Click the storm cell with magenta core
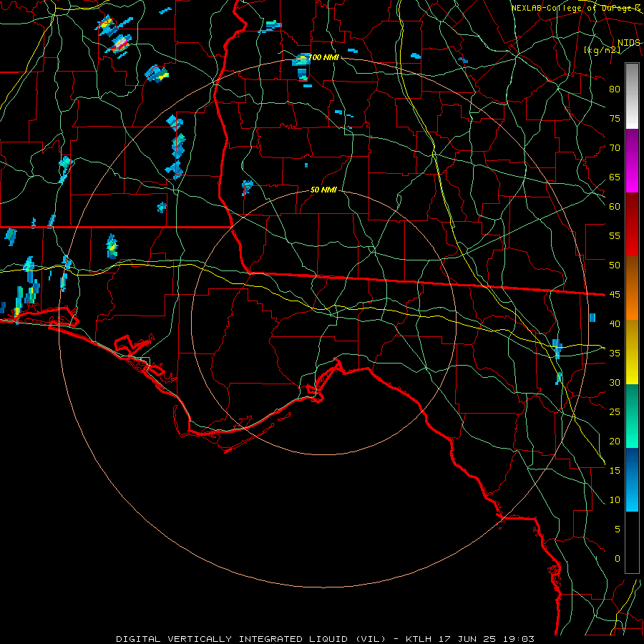 pyautogui.click(x=119, y=44)
